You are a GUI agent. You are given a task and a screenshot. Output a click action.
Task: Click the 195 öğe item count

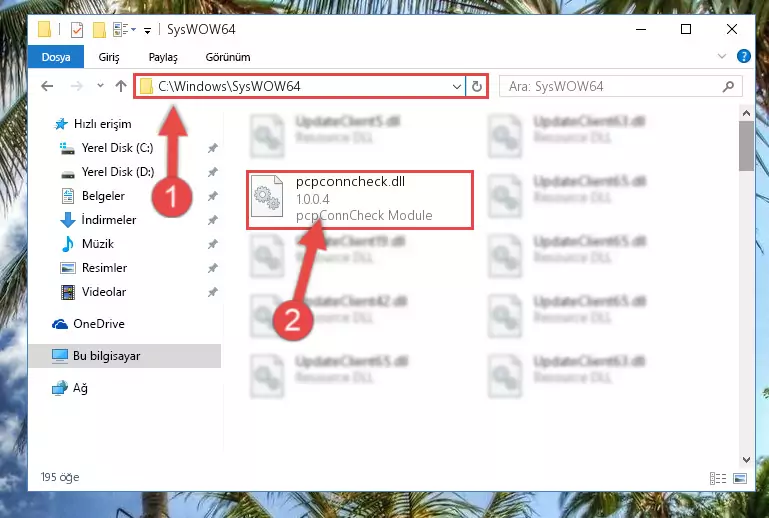pos(60,477)
